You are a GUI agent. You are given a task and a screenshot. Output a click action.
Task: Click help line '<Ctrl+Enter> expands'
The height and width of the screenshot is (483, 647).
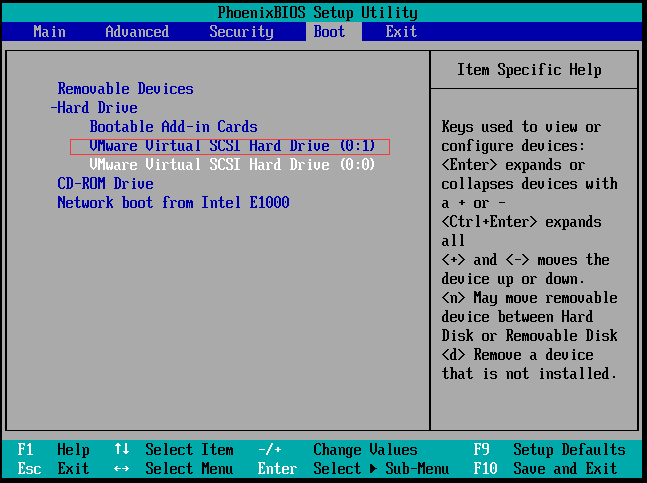[521, 221]
